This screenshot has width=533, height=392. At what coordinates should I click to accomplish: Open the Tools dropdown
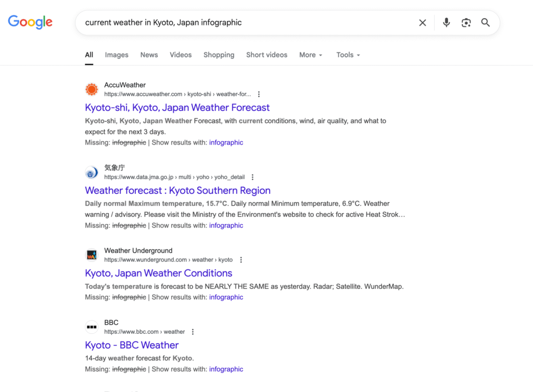348,55
